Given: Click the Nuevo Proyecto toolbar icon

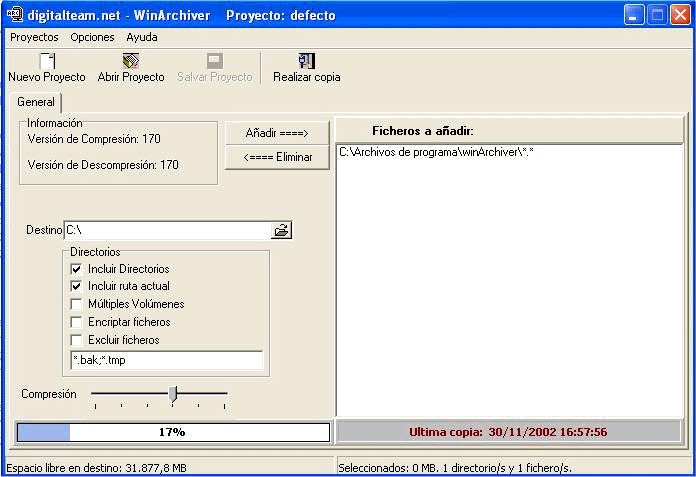Looking at the screenshot, I should [47, 61].
